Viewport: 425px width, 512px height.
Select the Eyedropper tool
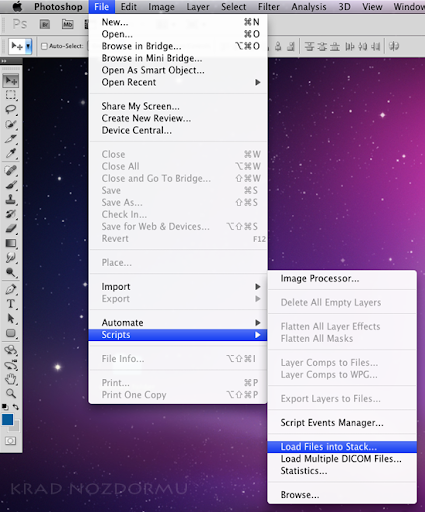11,153
